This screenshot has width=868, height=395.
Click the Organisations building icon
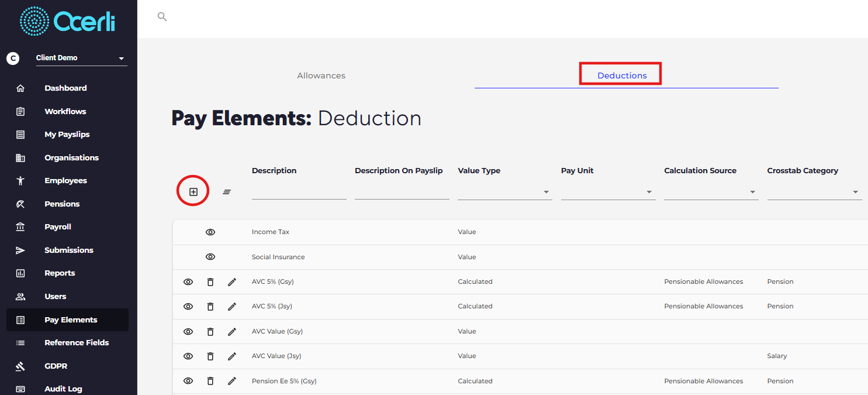20,157
